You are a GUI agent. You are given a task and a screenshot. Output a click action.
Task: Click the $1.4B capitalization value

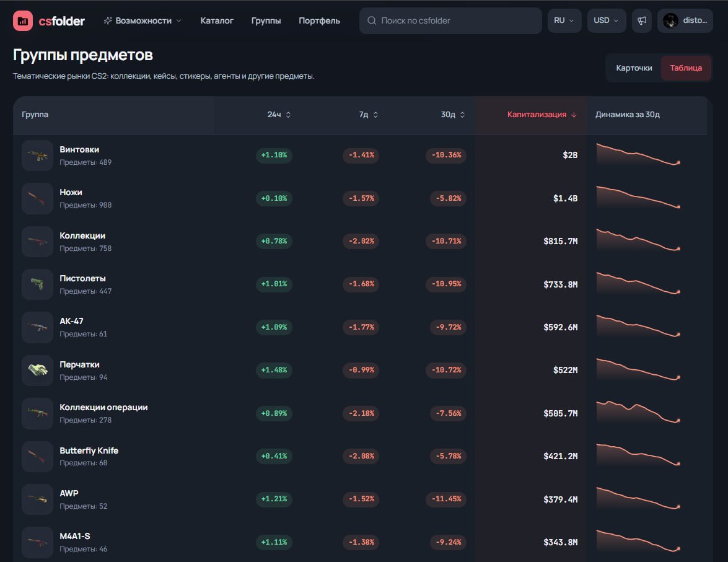(x=565, y=198)
